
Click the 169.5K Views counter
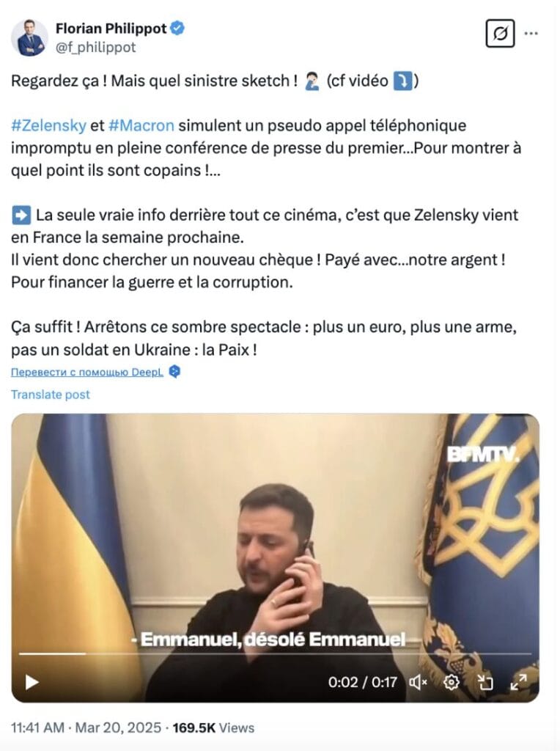213,728
